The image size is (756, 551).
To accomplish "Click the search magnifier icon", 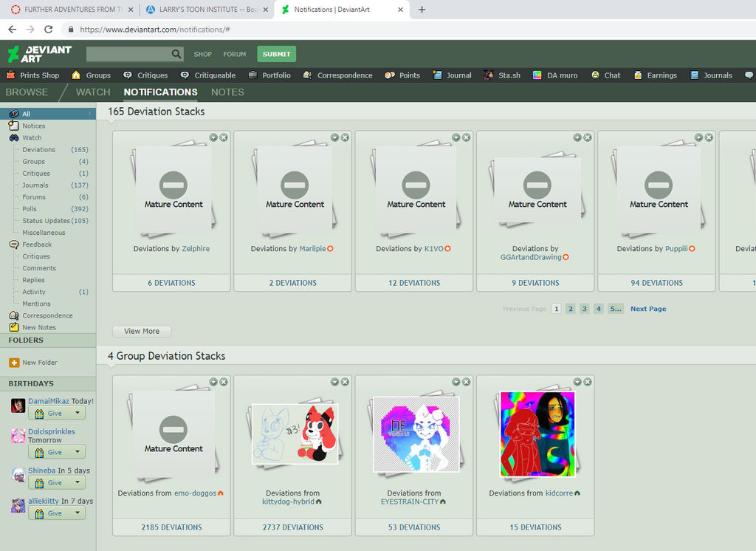I will [176, 54].
